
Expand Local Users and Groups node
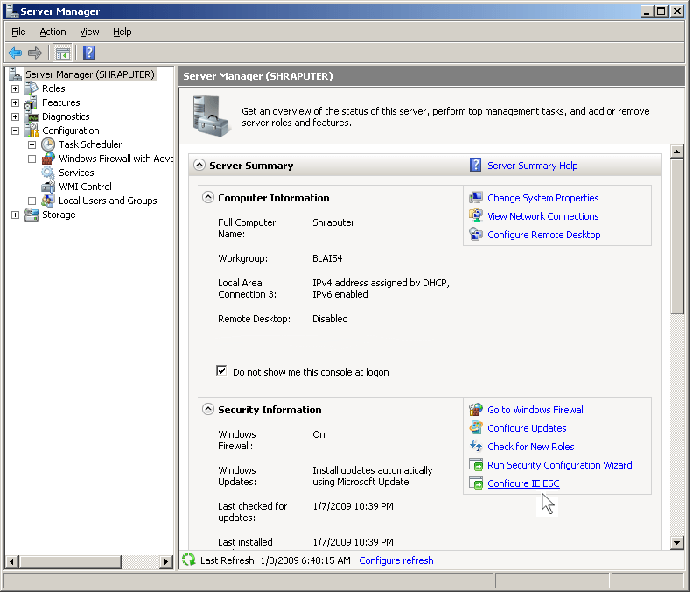31,201
